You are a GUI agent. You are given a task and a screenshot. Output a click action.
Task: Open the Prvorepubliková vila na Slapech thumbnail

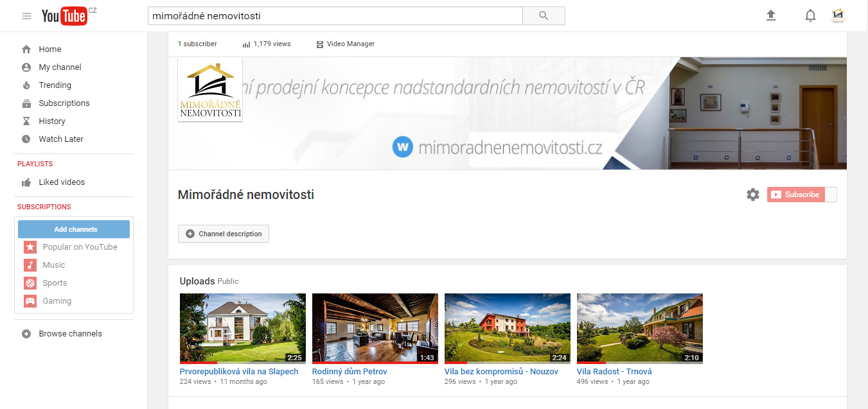point(243,329)
